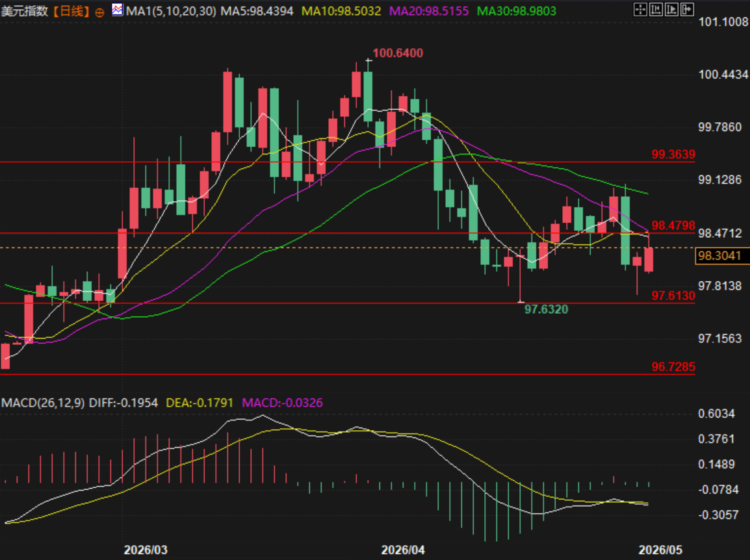Click the crosshair cursor icon at top right
750x560 pixels.
640,9
